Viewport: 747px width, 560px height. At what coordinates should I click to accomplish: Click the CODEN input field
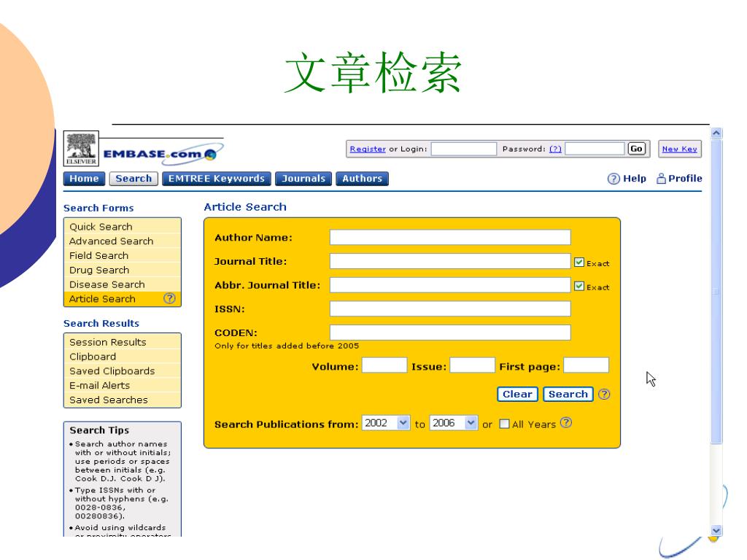(450, 332)
